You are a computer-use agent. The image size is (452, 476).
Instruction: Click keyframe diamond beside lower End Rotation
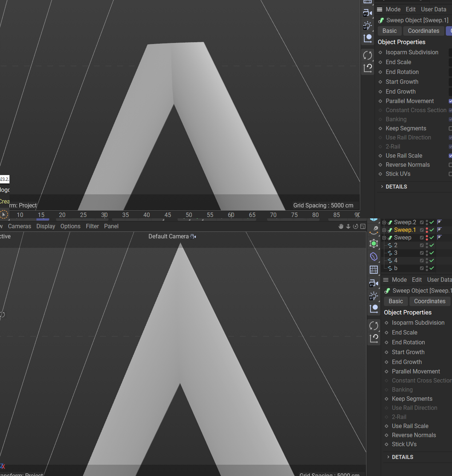tap(386, 342)
